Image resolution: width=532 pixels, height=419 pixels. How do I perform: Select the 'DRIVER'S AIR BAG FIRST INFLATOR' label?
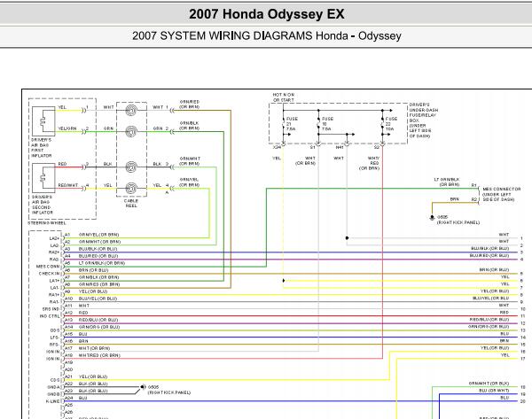[42, 148]
